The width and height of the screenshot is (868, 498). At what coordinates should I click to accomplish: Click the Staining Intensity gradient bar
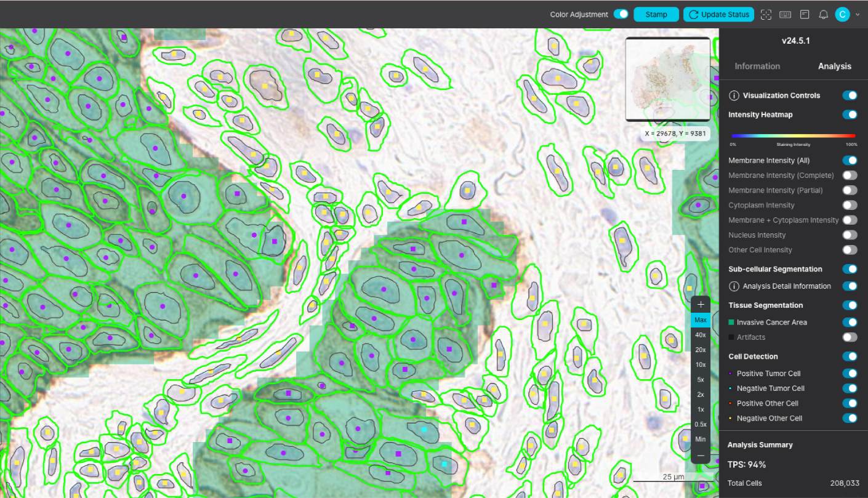point(792,137)
